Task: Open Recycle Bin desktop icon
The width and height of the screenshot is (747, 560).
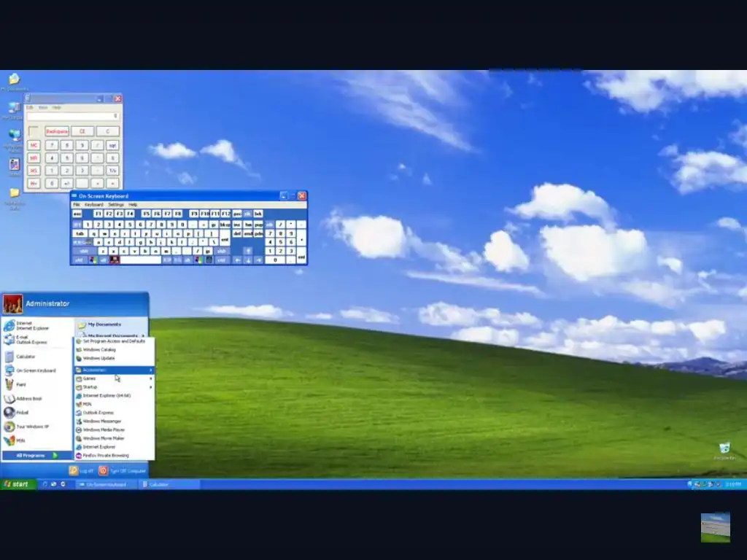Action: [x=724, y=451]
